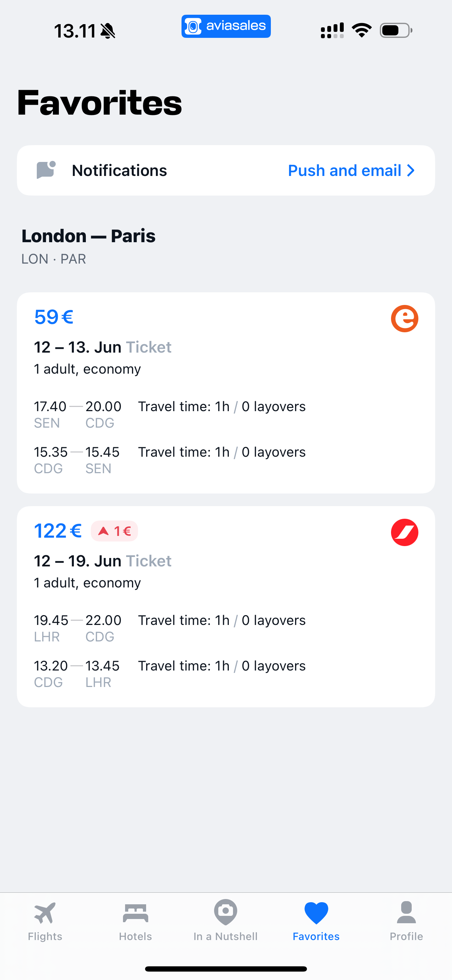The image size is (452, 980).
Task: Tap the In a Nutshell pin icon
Action: [x=226, y=912]
